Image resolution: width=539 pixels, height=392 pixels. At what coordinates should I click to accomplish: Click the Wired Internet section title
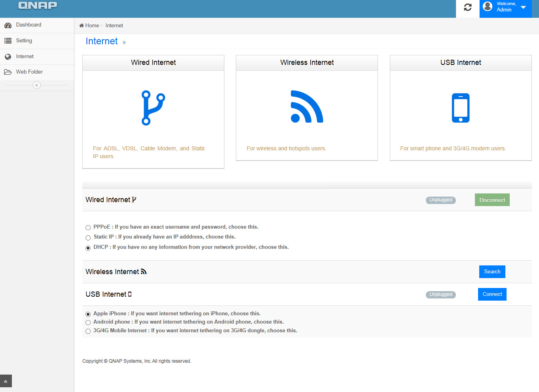pyautogui.click(x=108, y=200)
